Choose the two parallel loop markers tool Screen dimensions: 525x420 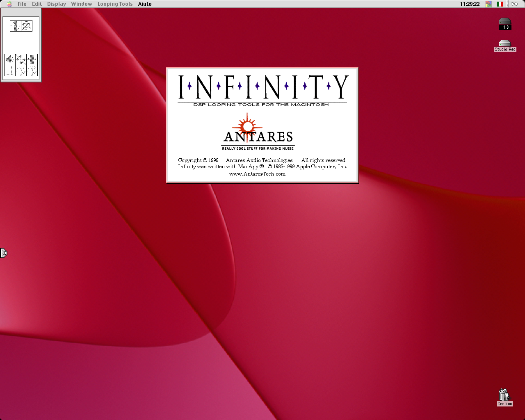pos(10,71)
